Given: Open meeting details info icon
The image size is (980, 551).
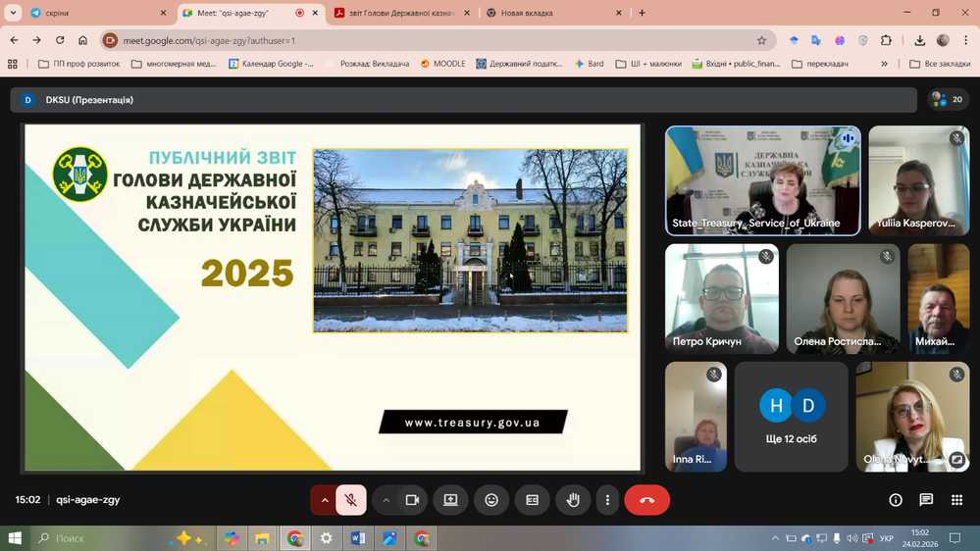Looking at the screenshot, I should [895, 500].
